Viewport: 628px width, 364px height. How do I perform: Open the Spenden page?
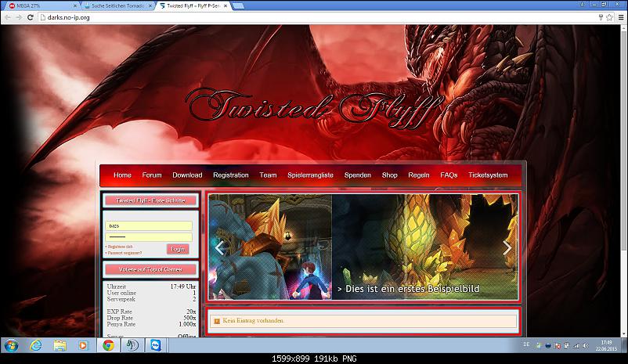tap(358, 175)
